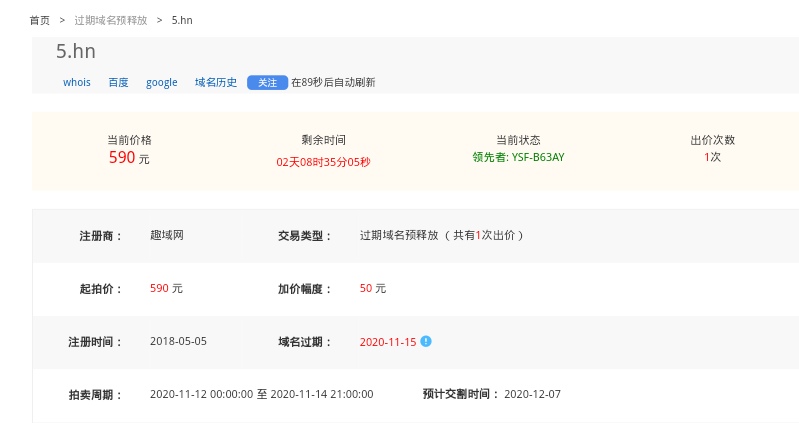The height and width of the screenshot is (423, 799).
Task: Select the current price 590 元 at top
Action: [x=129, y=157]
